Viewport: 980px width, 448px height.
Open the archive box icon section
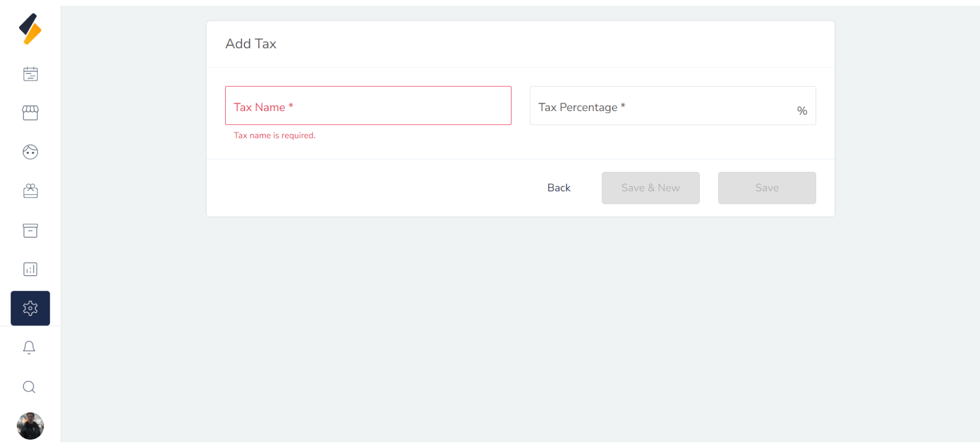pos(30,231)
